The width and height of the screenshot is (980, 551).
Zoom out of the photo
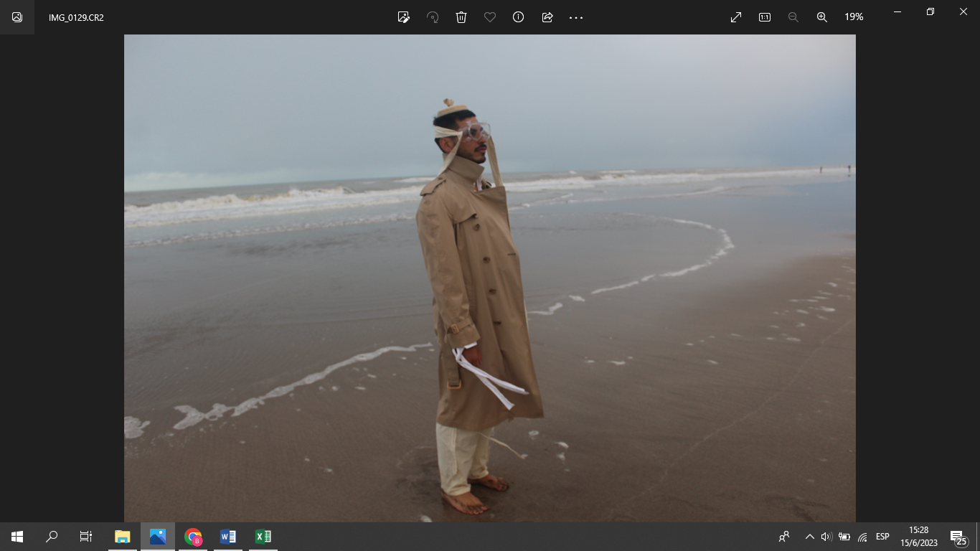793,17
